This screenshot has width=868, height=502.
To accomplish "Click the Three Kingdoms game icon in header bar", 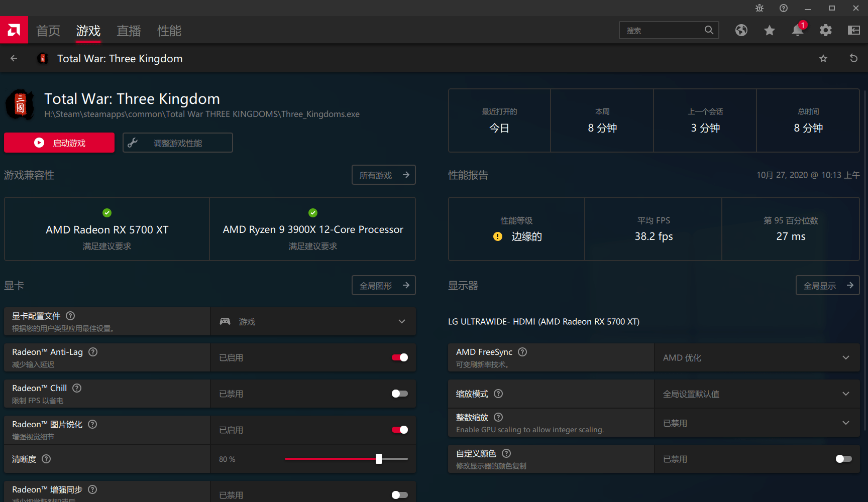I will point(43,58).
